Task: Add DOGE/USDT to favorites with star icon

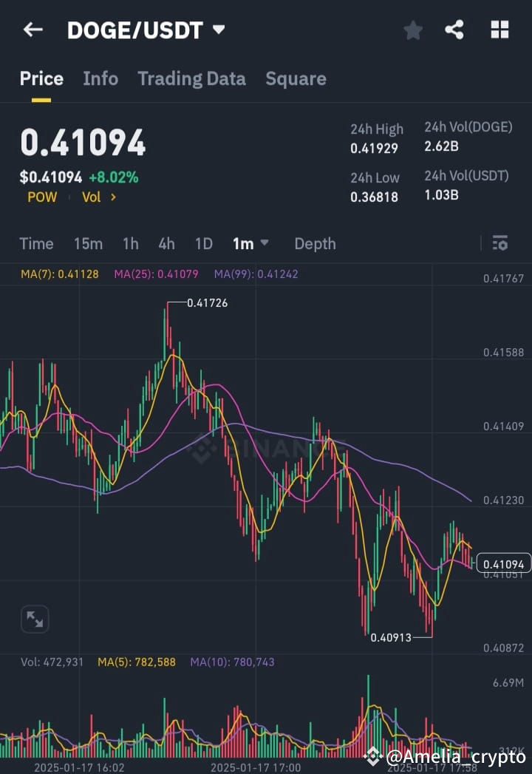Action: (x=412, y=30)
